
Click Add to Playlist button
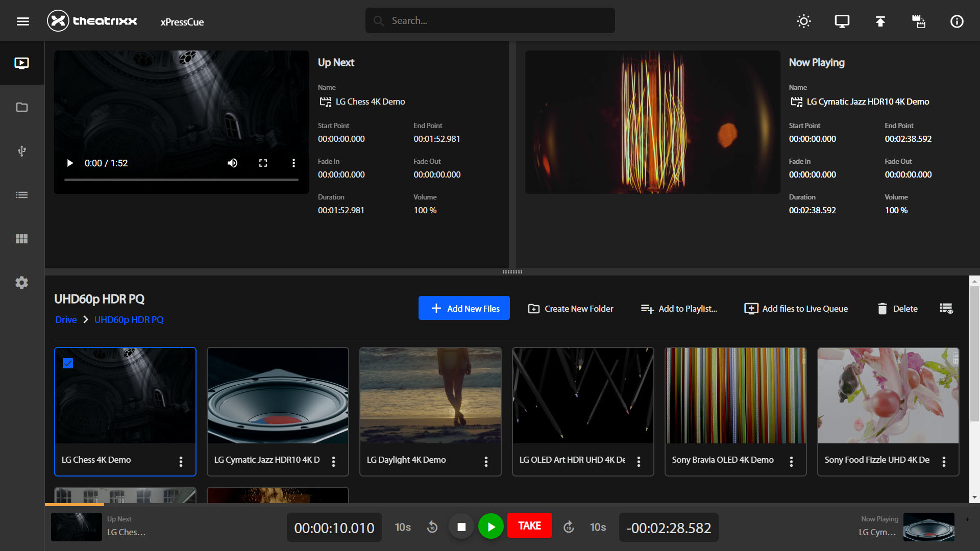click(x=679, y=309)
